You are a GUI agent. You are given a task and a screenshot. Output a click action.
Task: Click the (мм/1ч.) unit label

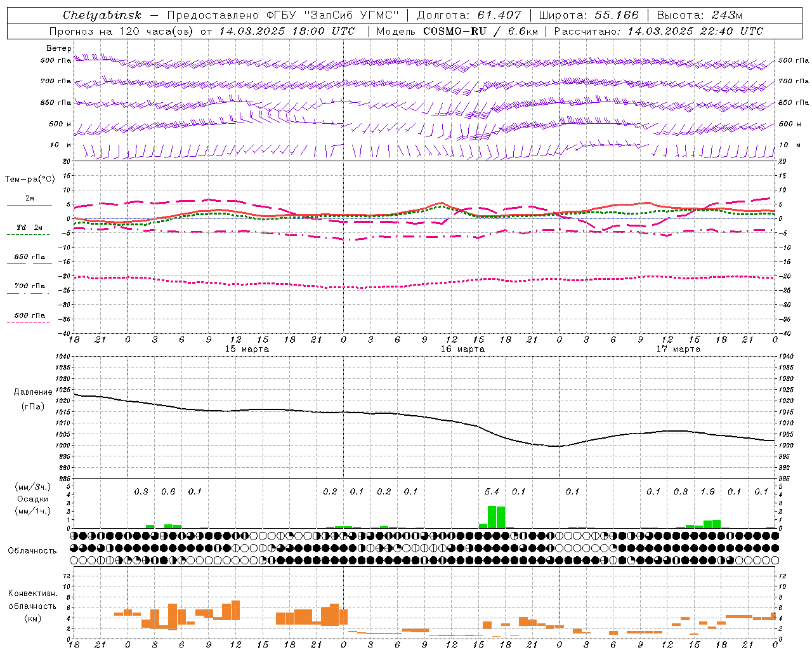pyautogui.click(x=33, y=511)
